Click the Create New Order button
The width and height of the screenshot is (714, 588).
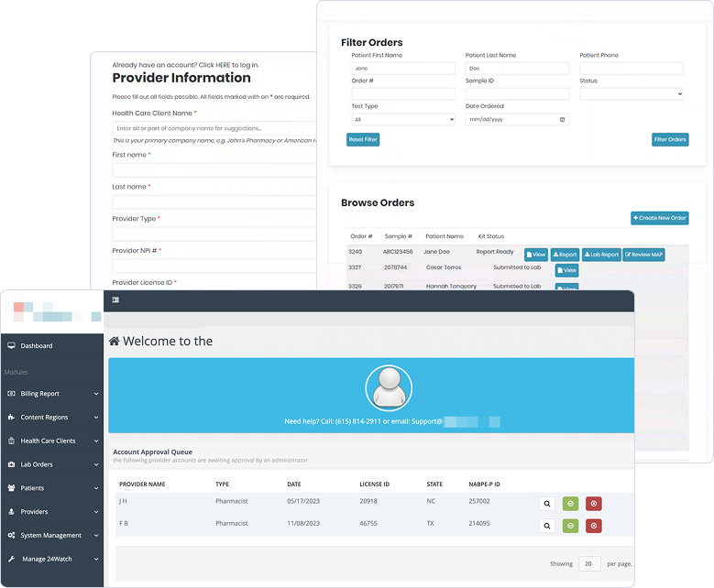pos(659,218)
